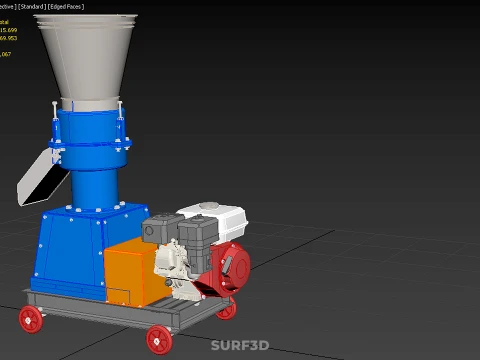
Task: Click the yellow 69.953 statistics value
Action: [8, 38]
